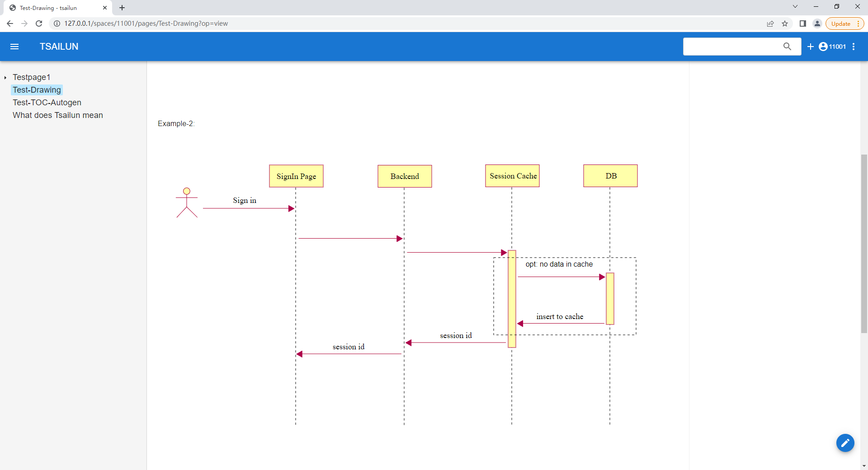Screen dimensions: 868x470
Task: Open What does Tsailun mean page
Action: (58, 115)
